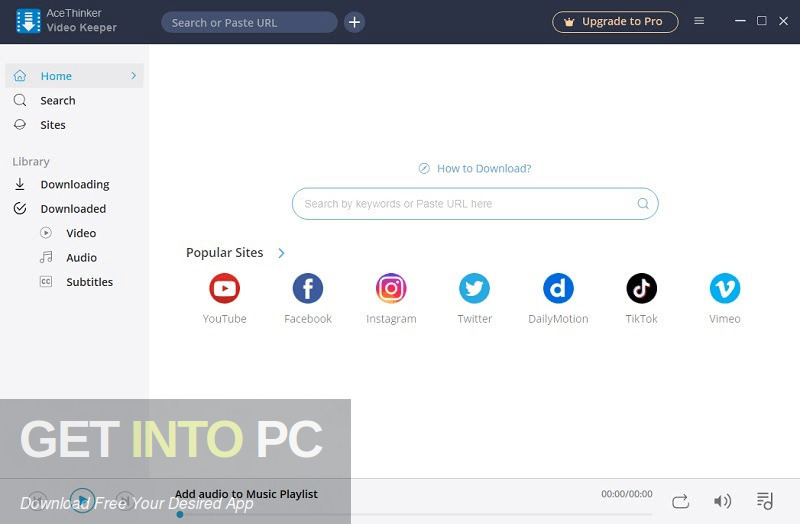Open the Instagram popular site icon

coord(391,288)
